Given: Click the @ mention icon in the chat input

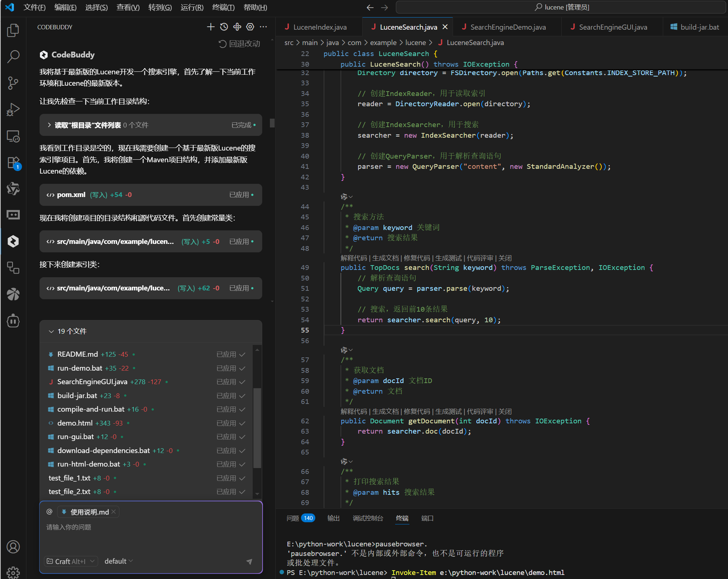Looking at the screenshot, I should [49, 512].
